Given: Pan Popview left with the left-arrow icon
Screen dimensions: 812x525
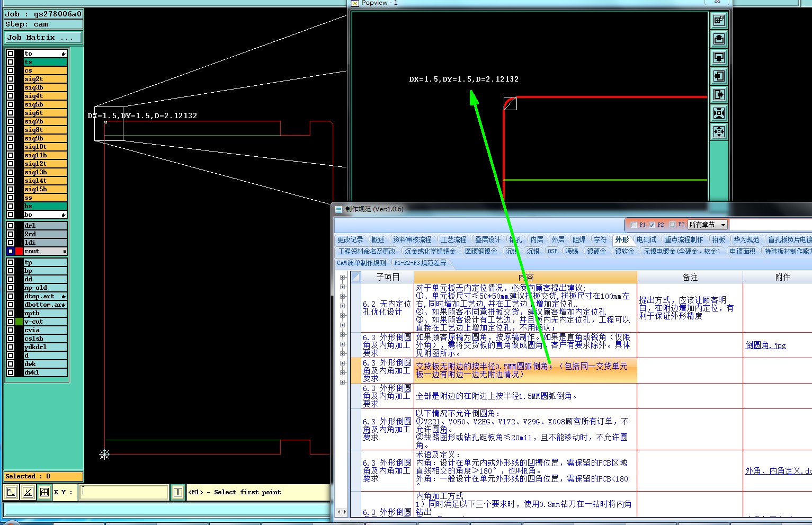Looking at the screenshot, I should pos(719,76).
